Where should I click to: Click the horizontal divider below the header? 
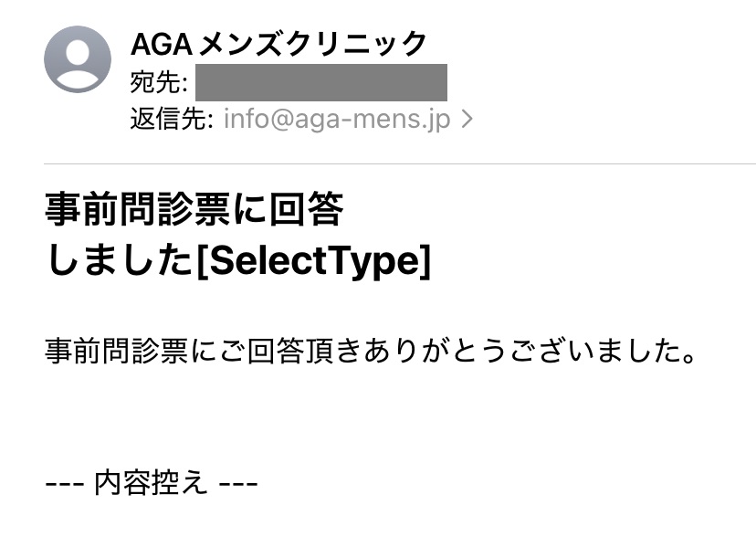[x=400, y=164]
